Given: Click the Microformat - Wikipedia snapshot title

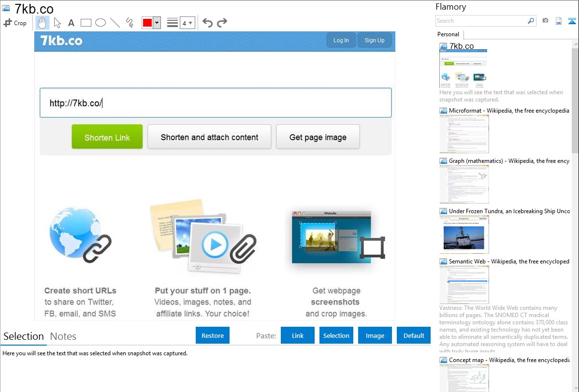Looking at the screenshot, I should point(509,111).
